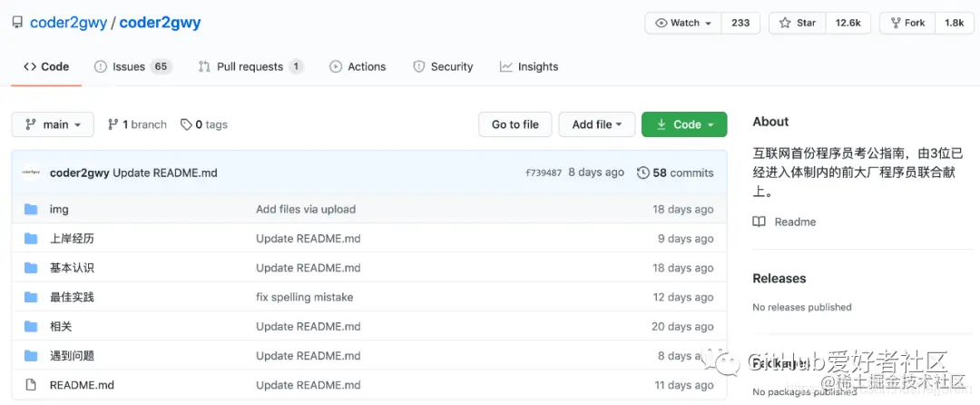Click the Actions play icon
The width and height of the screenshot is (980, 405).
[336, 67]
